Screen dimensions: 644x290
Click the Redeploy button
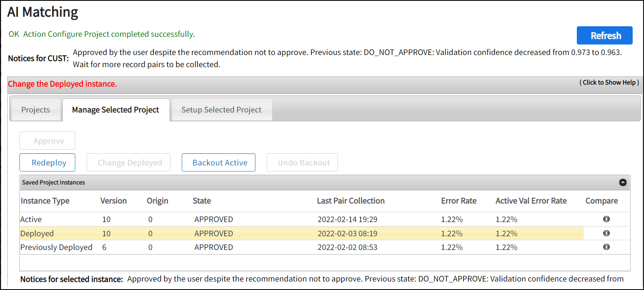(x=47, y=163)
